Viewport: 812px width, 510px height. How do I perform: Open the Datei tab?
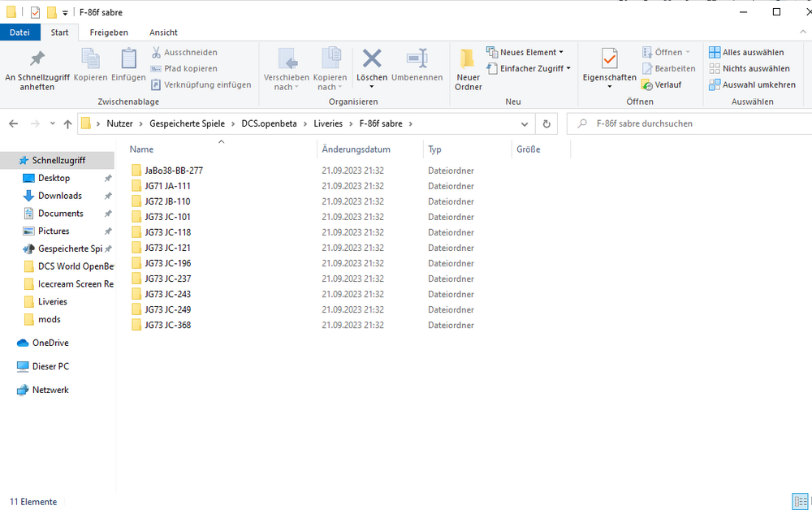[x=19, y=32]
